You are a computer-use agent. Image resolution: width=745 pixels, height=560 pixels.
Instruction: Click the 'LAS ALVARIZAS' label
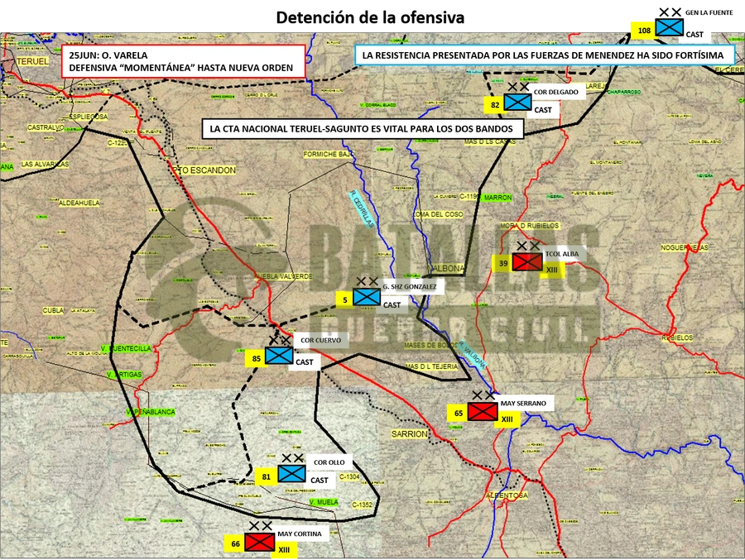tap(45, 165)
